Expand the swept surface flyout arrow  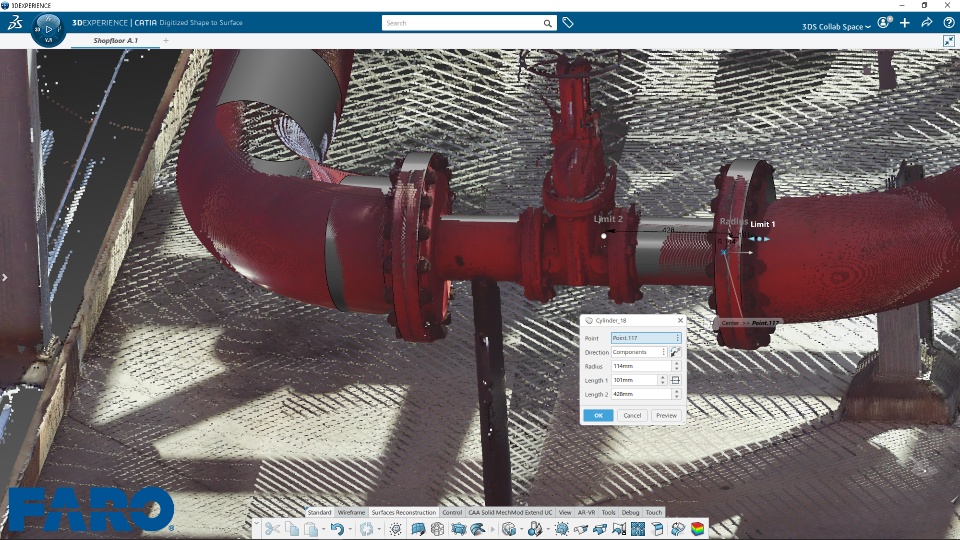coord(492,529)
